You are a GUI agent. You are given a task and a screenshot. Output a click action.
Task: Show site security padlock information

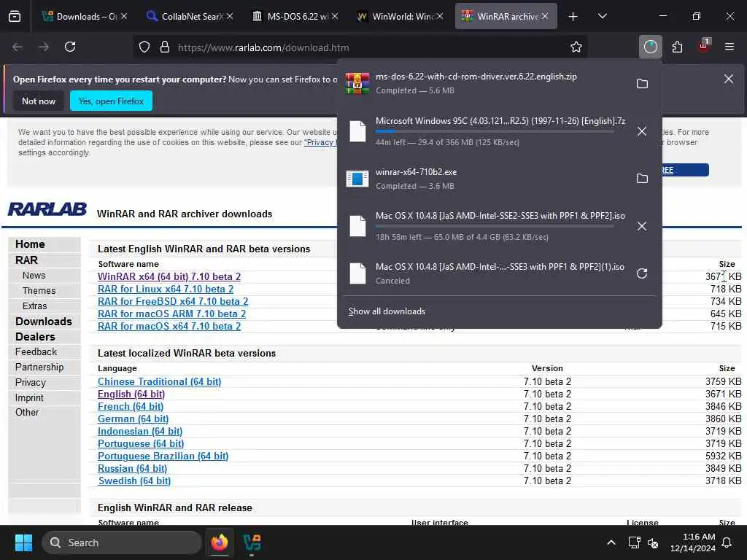(x=165, y=47)
